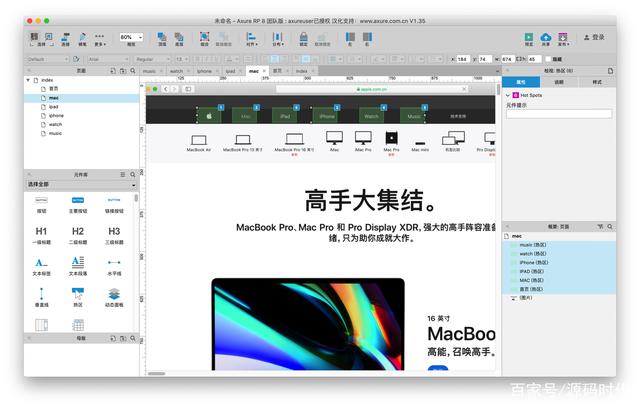This screenshot has width=640, height=408.
Task: Open the library options menu icon
Action: tap(122, 175)
